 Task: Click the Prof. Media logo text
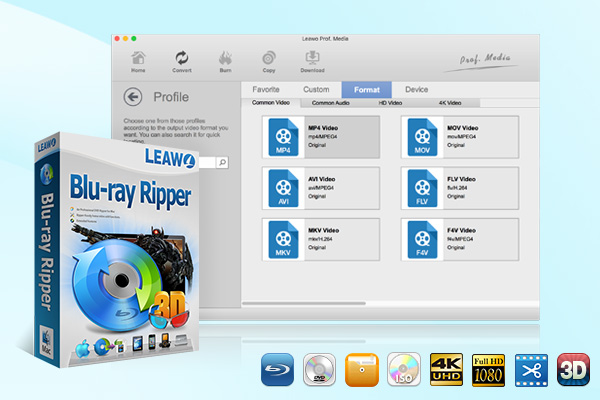tap(484, 59)
